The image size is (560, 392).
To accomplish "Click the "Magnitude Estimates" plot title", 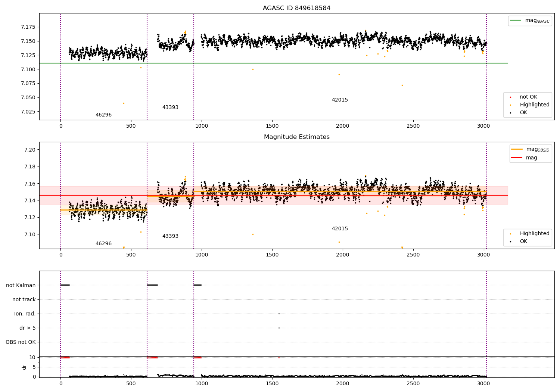I will pyautogui.click(x=296, y=137).
